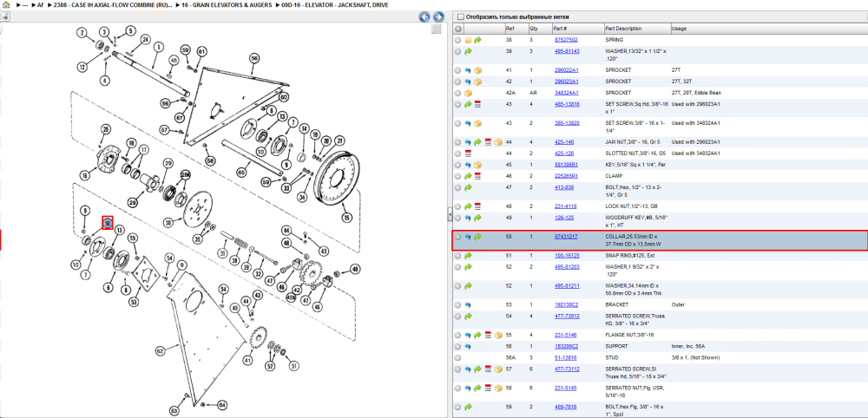
Task: Toggle the gray round marker in the table header
Action: tap(457, 29)
